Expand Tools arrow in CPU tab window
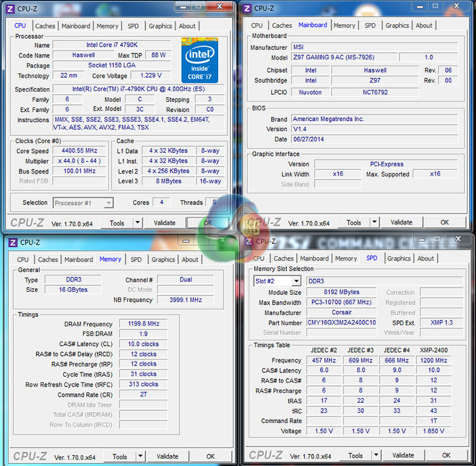This screenshot has width=476, height=466. (138, 223)
